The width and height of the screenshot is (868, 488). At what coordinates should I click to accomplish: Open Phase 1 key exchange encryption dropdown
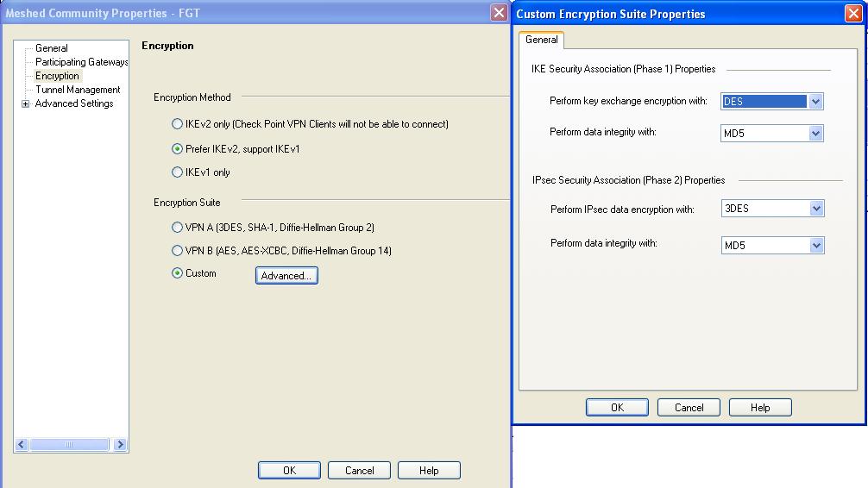point(815,101)
